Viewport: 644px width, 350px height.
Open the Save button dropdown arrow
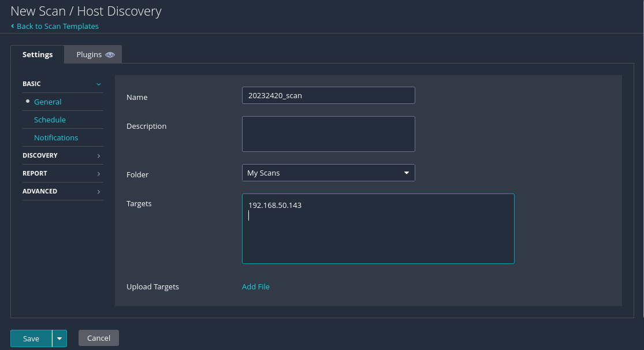pos(59,338)
